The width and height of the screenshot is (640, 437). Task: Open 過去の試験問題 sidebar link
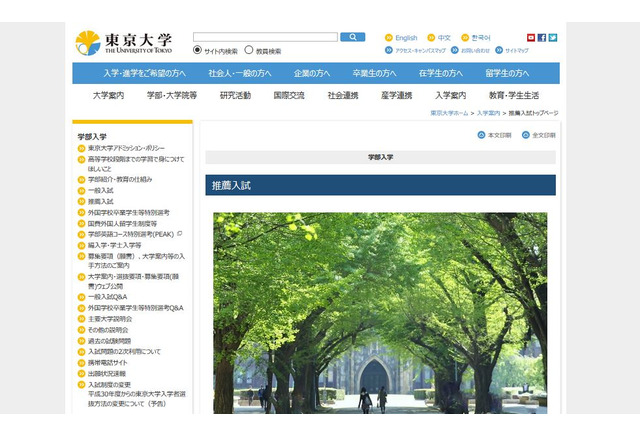(x=109, y=341)
